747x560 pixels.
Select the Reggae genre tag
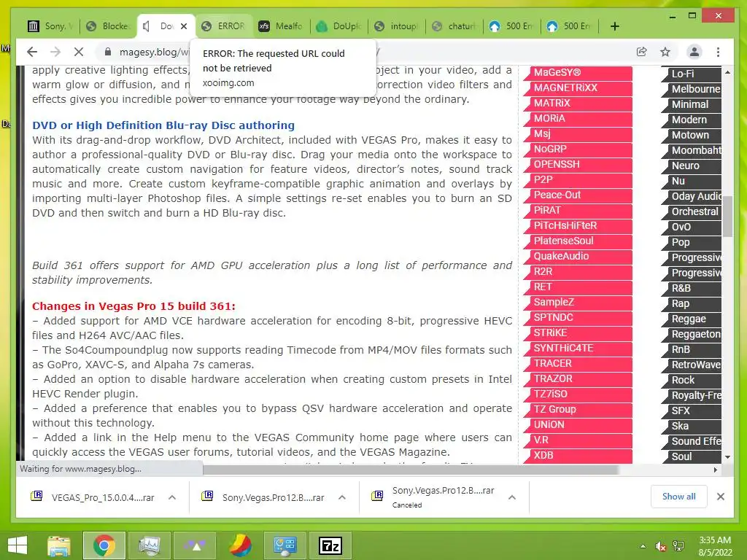click(692, 319)
